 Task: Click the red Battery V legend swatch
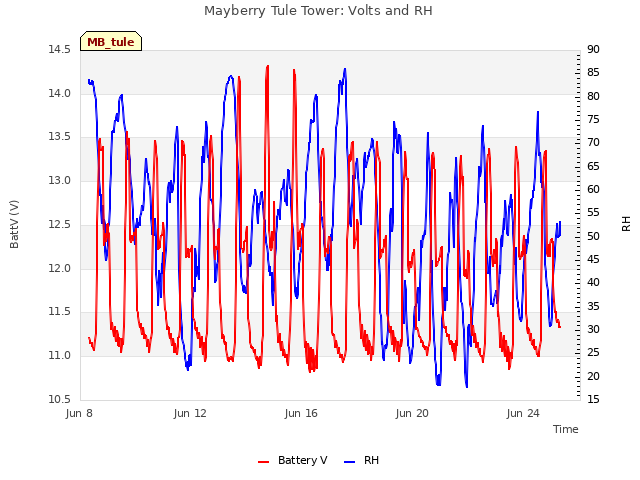pos(264,462)
